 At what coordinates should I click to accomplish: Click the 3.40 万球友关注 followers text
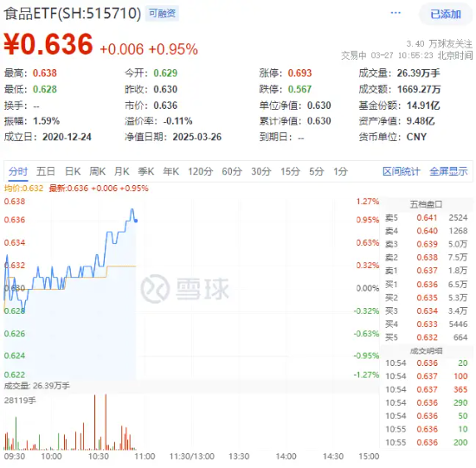440,44
